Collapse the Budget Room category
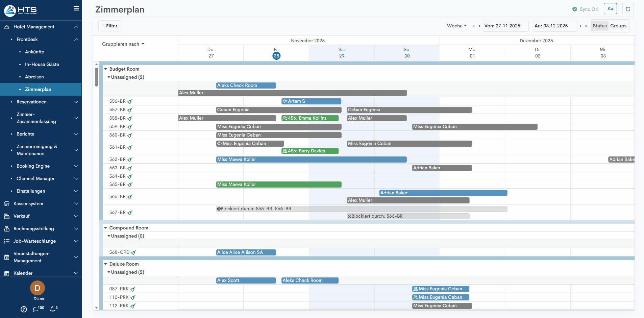 (106, 69)
